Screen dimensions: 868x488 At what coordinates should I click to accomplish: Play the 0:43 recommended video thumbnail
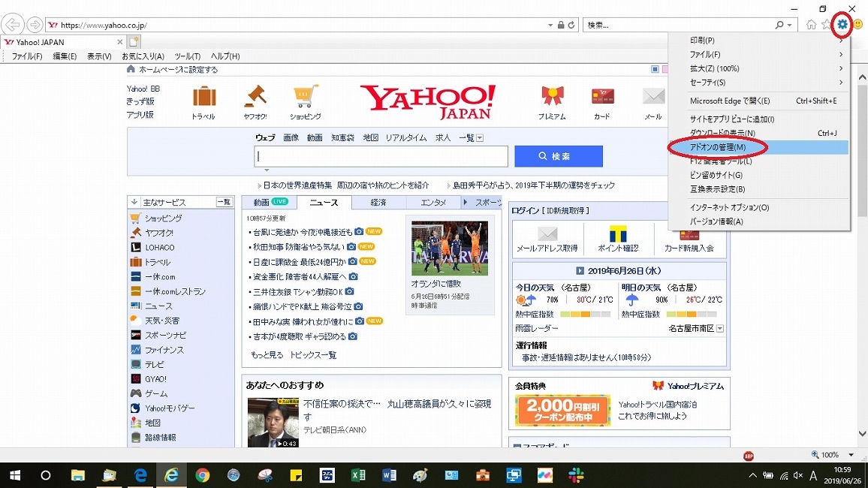coord(273,423)
